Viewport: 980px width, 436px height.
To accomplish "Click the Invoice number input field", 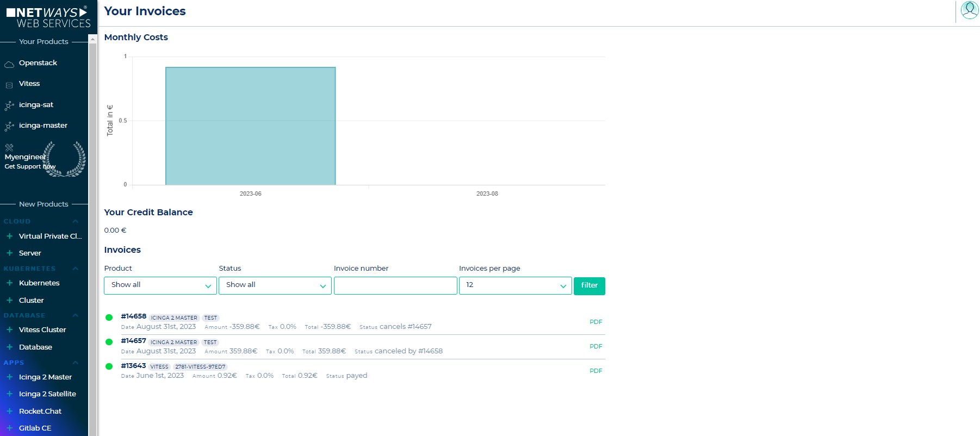I will click(395, 285).
